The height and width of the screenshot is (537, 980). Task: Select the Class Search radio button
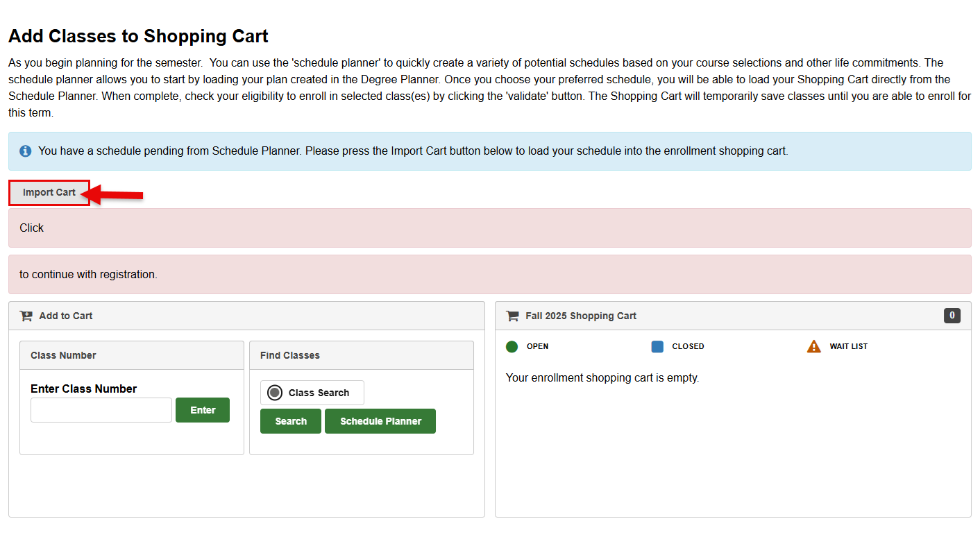point(276,392)
